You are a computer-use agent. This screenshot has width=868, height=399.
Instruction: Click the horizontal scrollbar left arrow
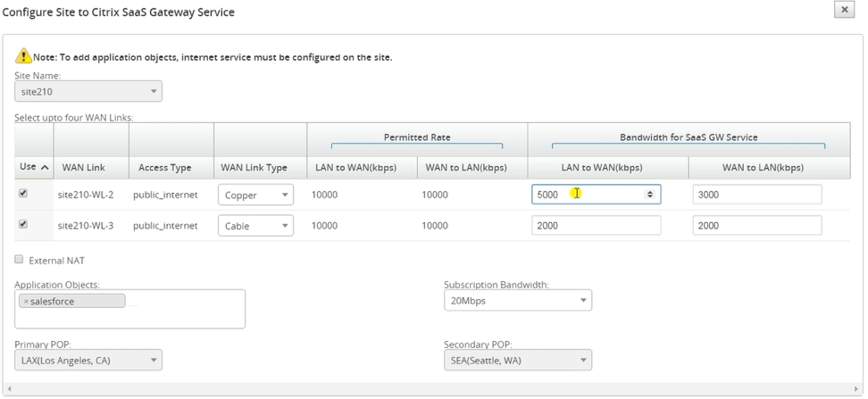tap(8, 389)
